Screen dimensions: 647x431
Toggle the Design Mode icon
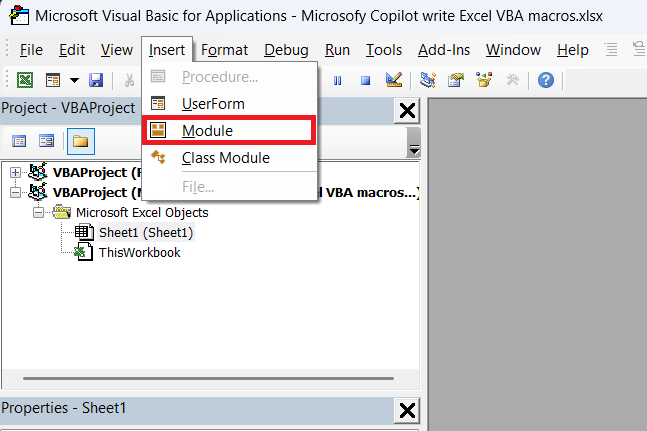pos(394,80)
